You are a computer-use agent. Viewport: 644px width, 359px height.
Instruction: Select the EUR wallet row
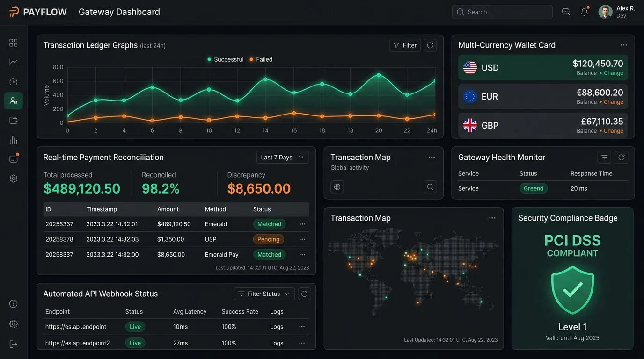click(x=543, y=97)
